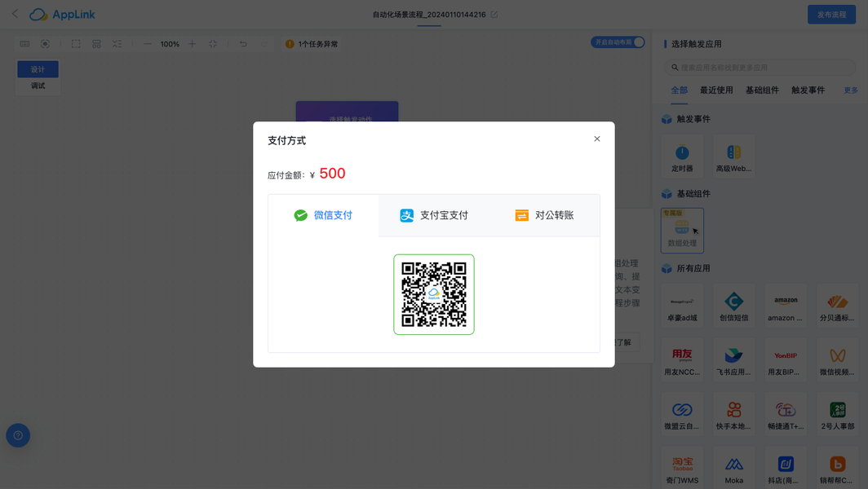Choose the 微盟云 app
868x489 pixels.
click(x=682, y=414)
